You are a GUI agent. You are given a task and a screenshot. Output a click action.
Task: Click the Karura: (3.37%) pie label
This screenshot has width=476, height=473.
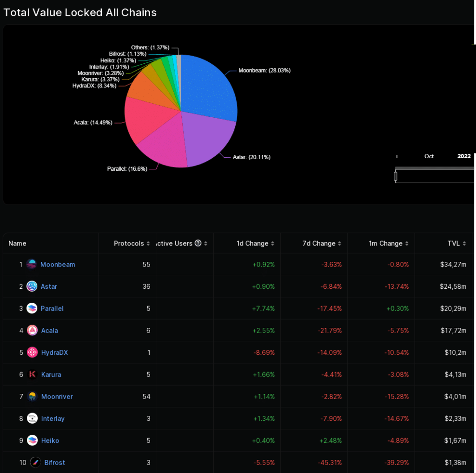pyautogui.click(x=100, y=79)
